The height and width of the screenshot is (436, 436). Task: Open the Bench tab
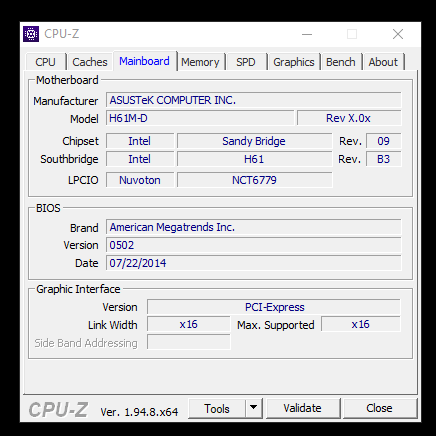tap(341, 62)
